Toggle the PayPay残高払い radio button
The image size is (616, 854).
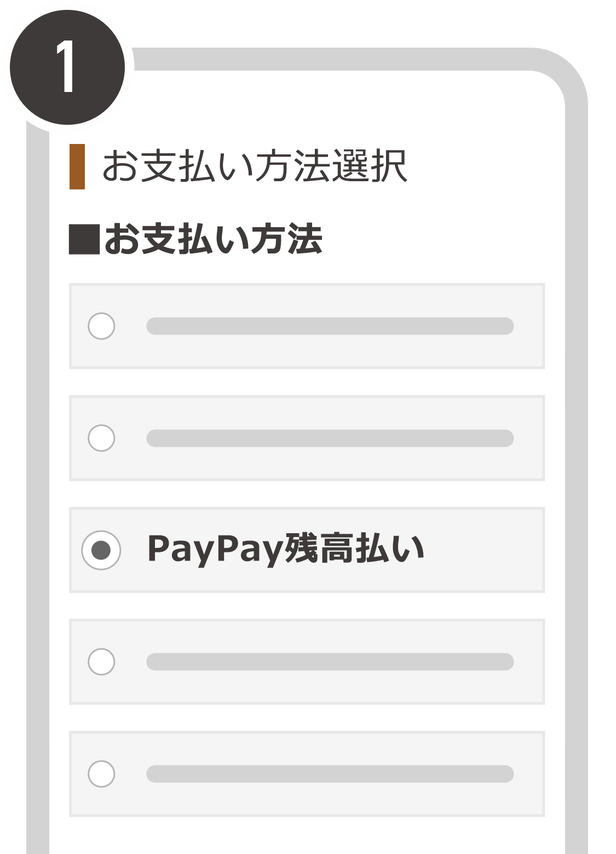[x=101, y=550]
